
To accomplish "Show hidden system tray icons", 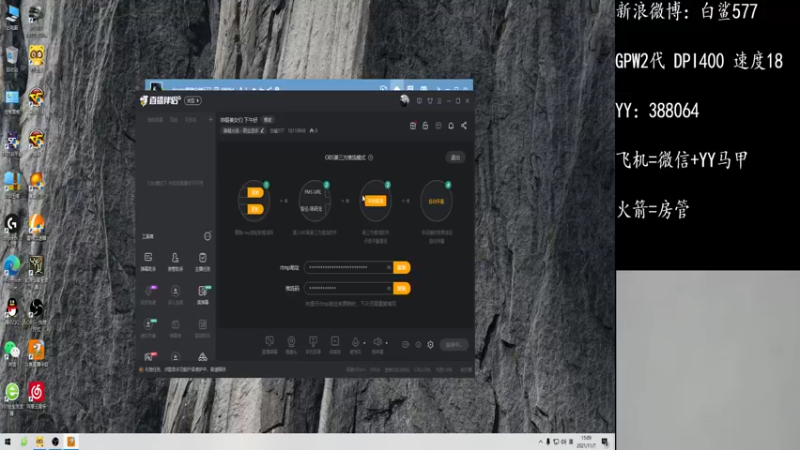I will pyautogui.click(x=540, y=442).
